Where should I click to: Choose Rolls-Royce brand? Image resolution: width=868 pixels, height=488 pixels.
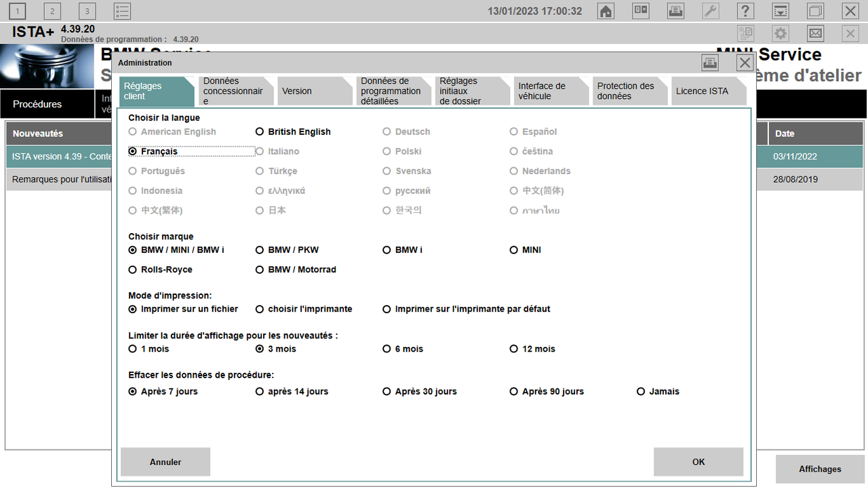[x=160, y=269]
